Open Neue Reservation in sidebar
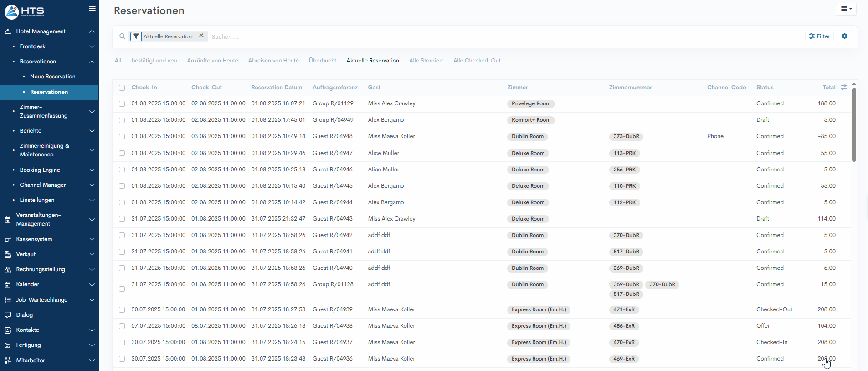 (x=52, y=77)
